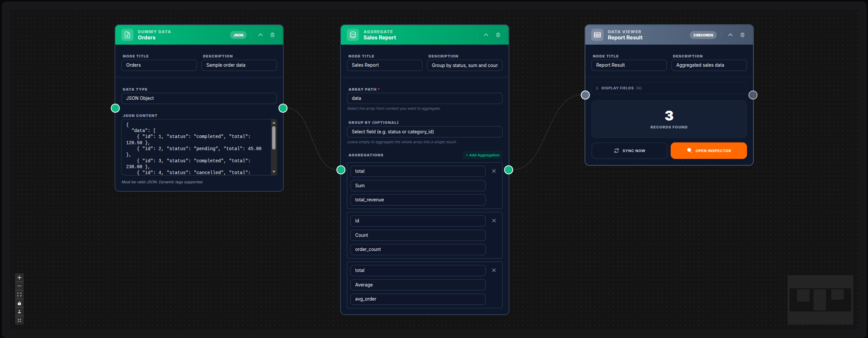The height and width of the screenshot is (338, 868).
Task: Remove the order_count Count aggregation
Action: pyautogui.click(x=494, y=220)
